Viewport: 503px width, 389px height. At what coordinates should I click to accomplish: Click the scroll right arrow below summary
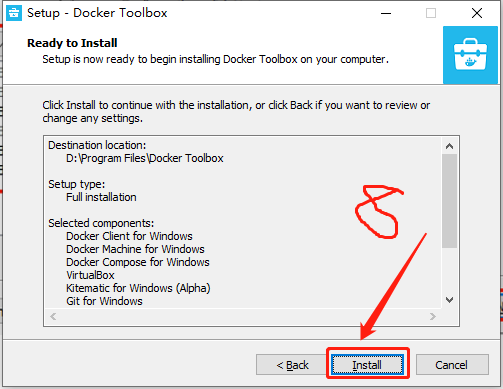pyautogui.click(x=433, y=316)
